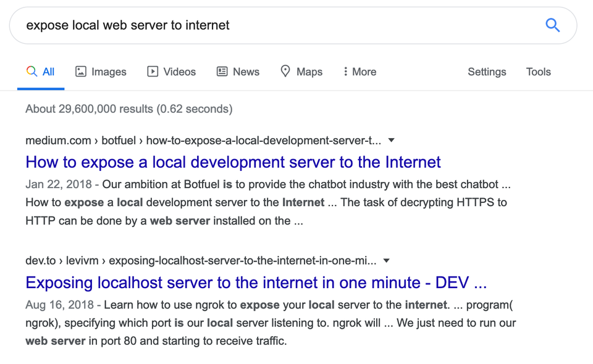Click the blue search magnifier icon
Screen dimensions: 593x364
(x=552, y=25)
